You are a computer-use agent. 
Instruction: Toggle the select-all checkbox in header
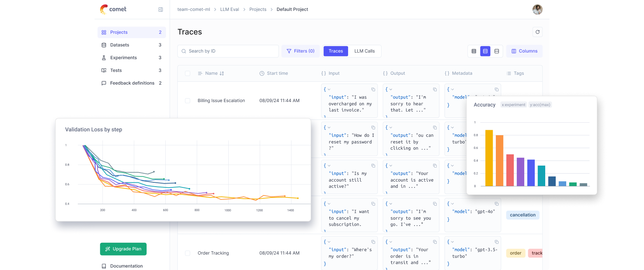pos(188,73)
